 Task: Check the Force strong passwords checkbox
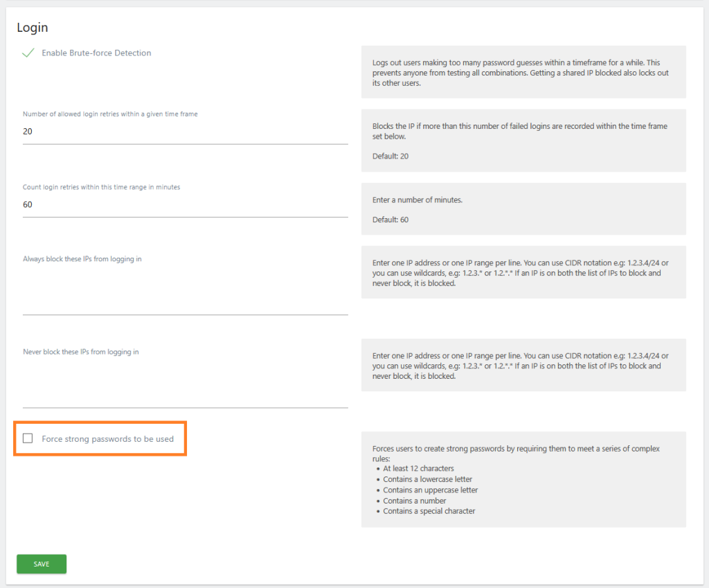28,438
